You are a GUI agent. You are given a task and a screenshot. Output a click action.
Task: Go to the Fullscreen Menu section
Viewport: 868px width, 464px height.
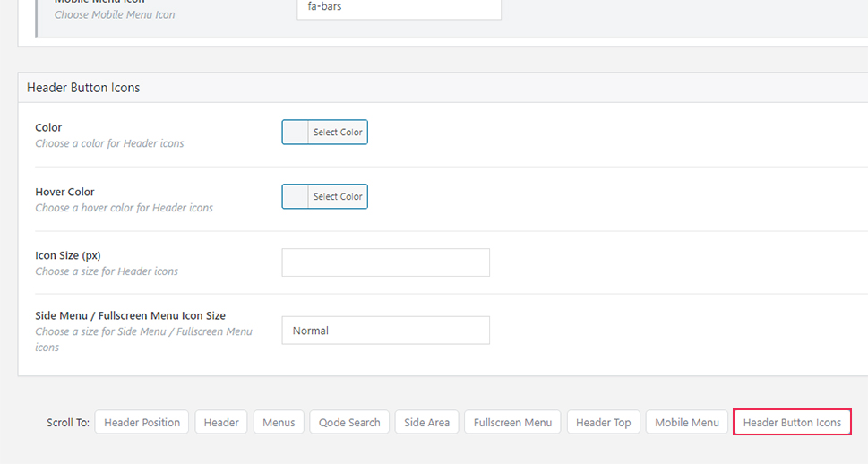(512, 423)
